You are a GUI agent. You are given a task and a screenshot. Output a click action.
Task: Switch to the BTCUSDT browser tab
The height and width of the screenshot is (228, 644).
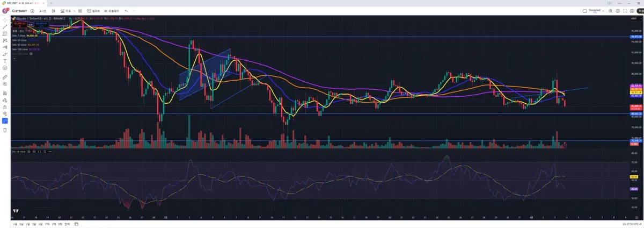coord(23,3)
